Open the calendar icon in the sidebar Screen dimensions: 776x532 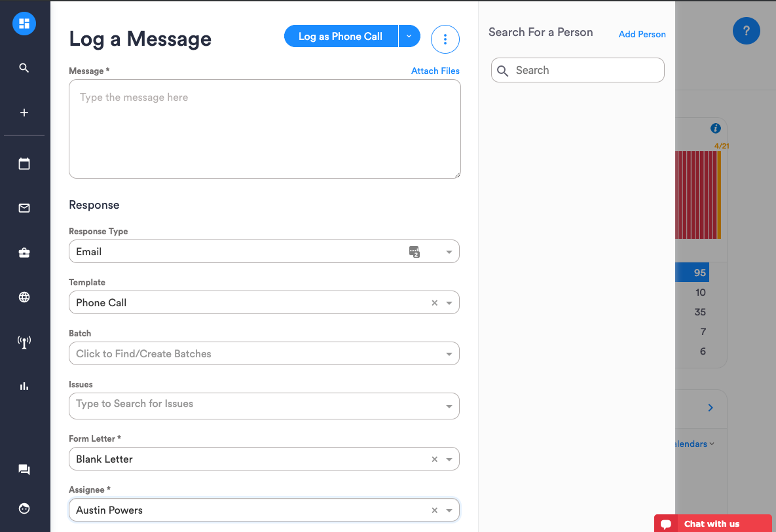24,163
